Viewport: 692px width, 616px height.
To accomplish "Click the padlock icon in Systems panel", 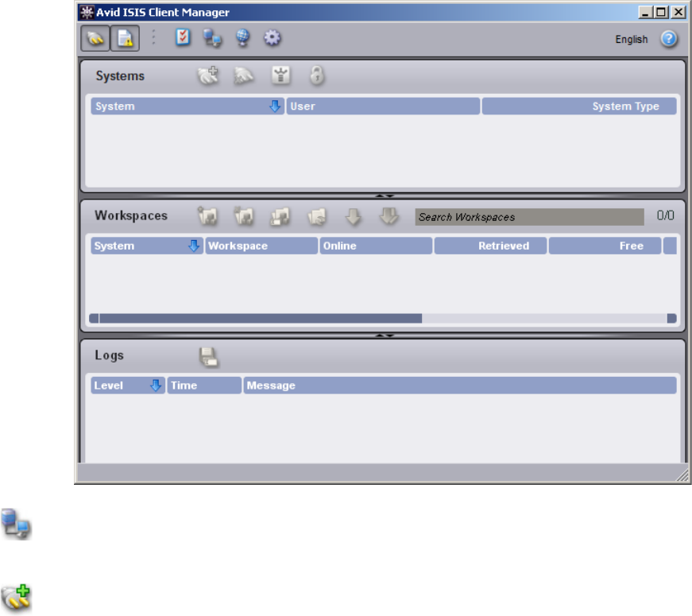I will click(x=317, y=76).
